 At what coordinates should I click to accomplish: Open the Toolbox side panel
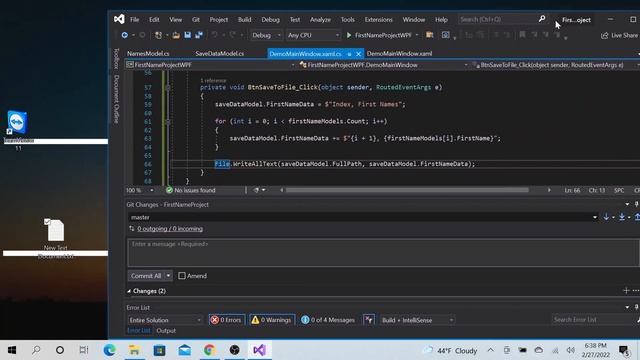point(116,58)
